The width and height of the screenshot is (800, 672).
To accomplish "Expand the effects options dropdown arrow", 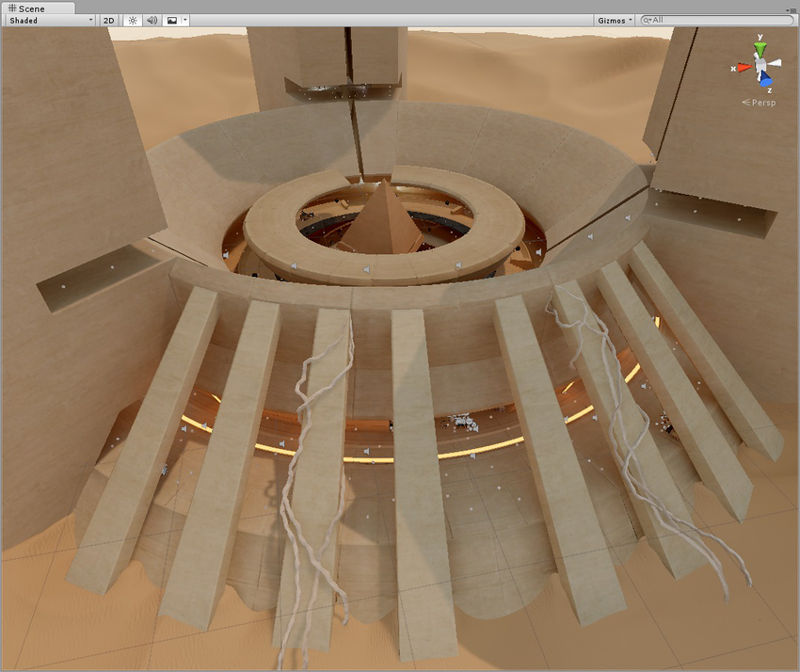I will coord(185,20).
